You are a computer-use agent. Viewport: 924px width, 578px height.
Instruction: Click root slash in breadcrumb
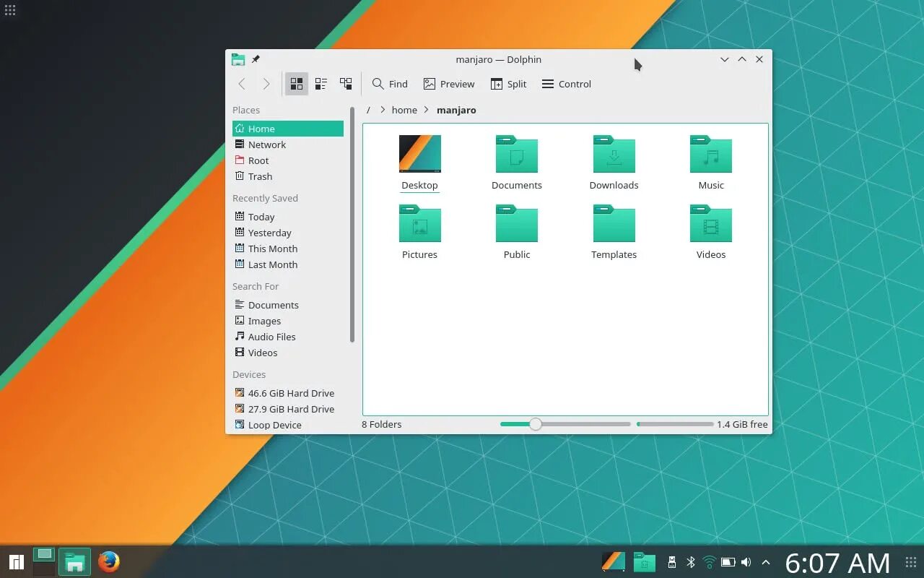point(368,110)
